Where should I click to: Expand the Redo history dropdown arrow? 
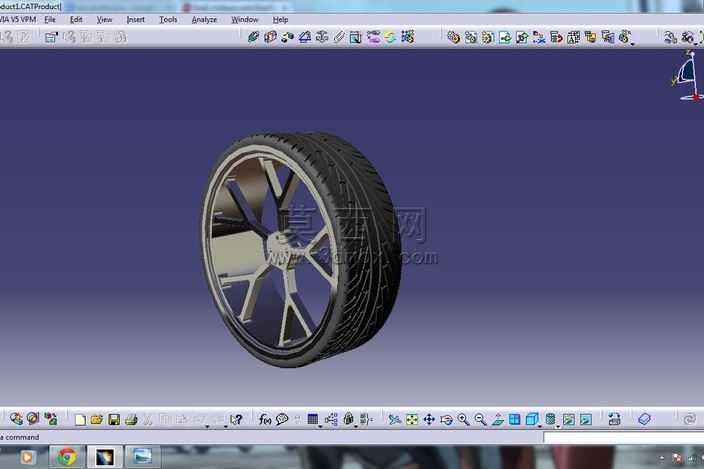(225, 426)
